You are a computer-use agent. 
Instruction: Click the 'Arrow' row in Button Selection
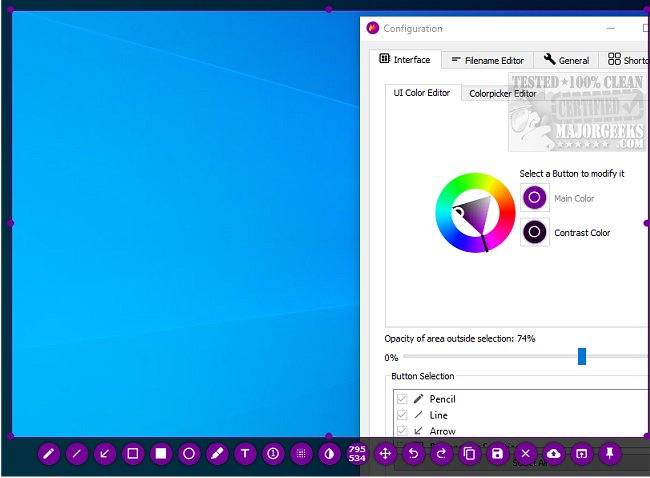(521, 431)
